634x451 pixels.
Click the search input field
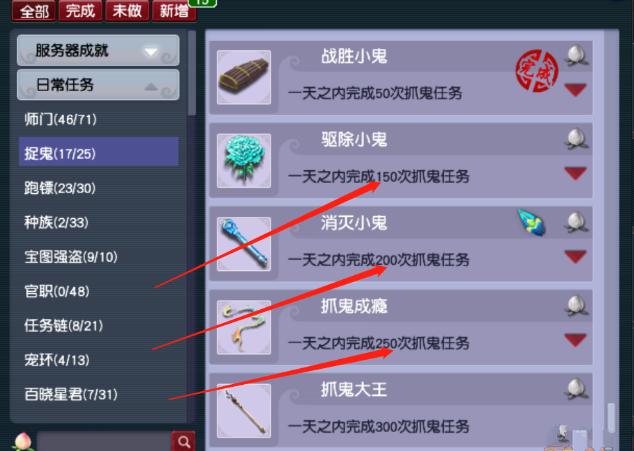104,442
